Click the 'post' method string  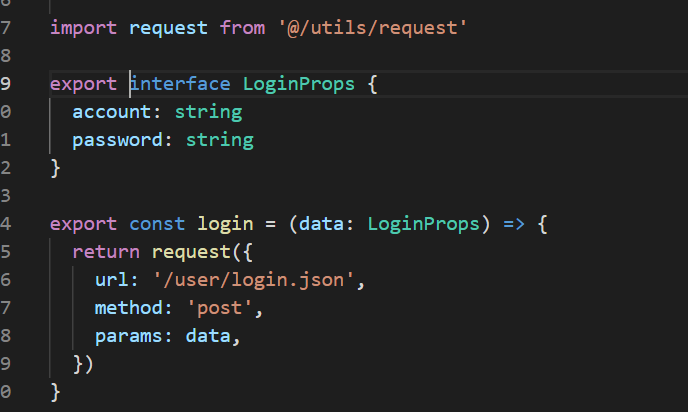pyautogui.click(x=219, y=308)
